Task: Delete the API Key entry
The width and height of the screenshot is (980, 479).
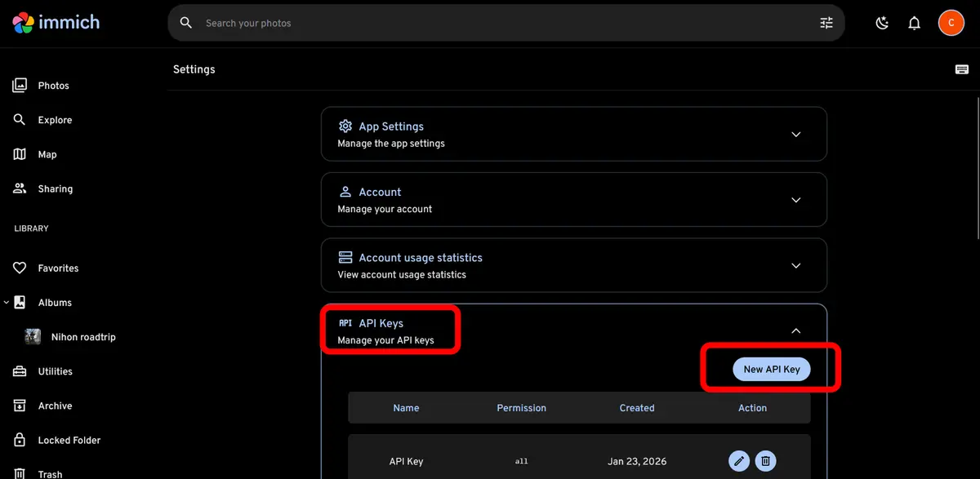Action: click(765, 461)
